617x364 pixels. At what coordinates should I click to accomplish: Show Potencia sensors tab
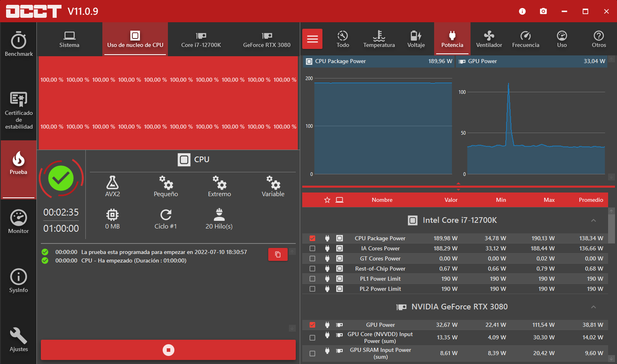(452, 39)
